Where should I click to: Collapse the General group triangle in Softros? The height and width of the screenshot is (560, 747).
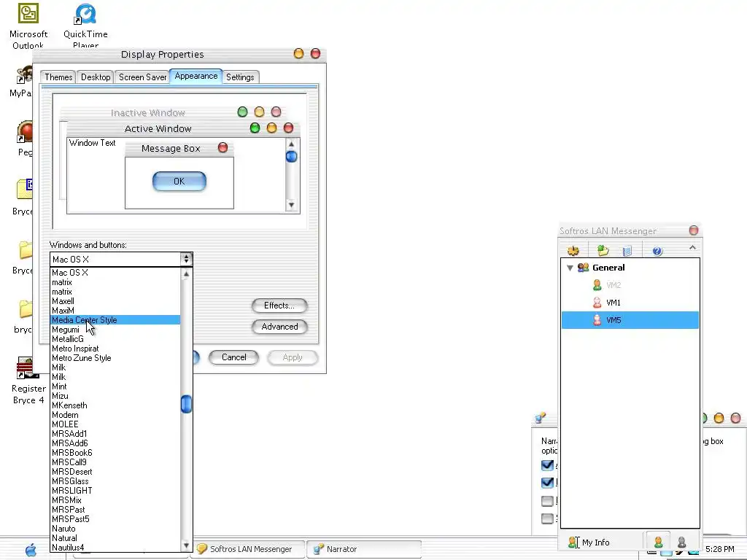point(570,268)
